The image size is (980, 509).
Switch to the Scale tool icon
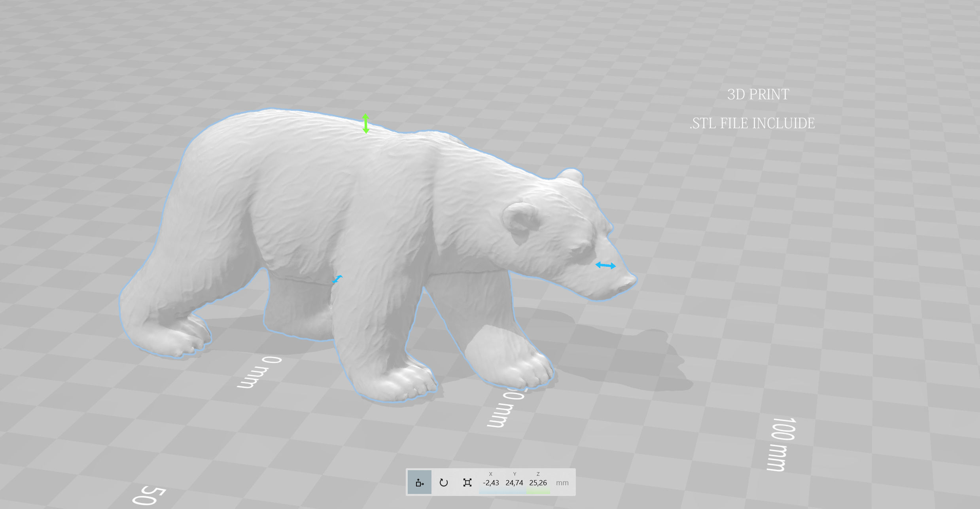pyautogui.click(x=467, y=482)
